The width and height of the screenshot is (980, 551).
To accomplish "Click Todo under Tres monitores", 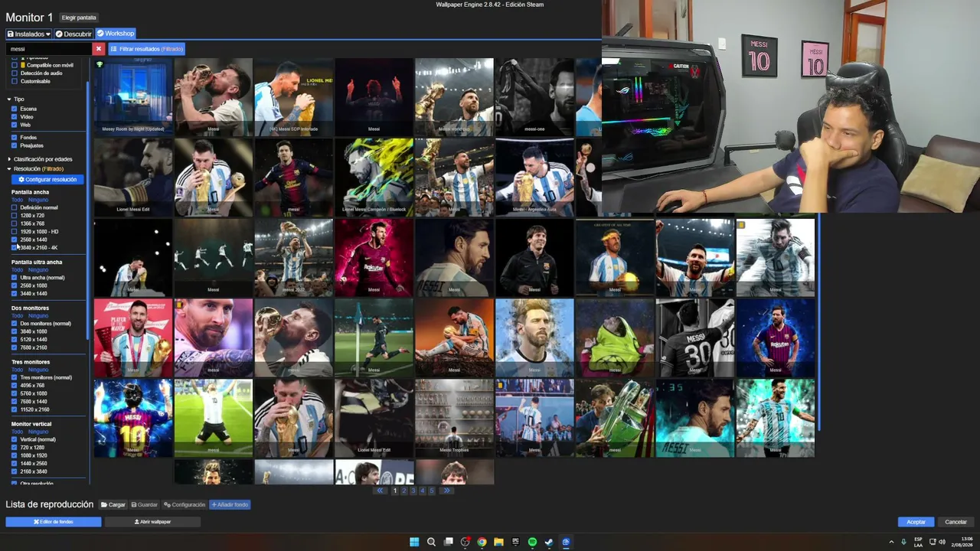I will click(x=17, y=370).
